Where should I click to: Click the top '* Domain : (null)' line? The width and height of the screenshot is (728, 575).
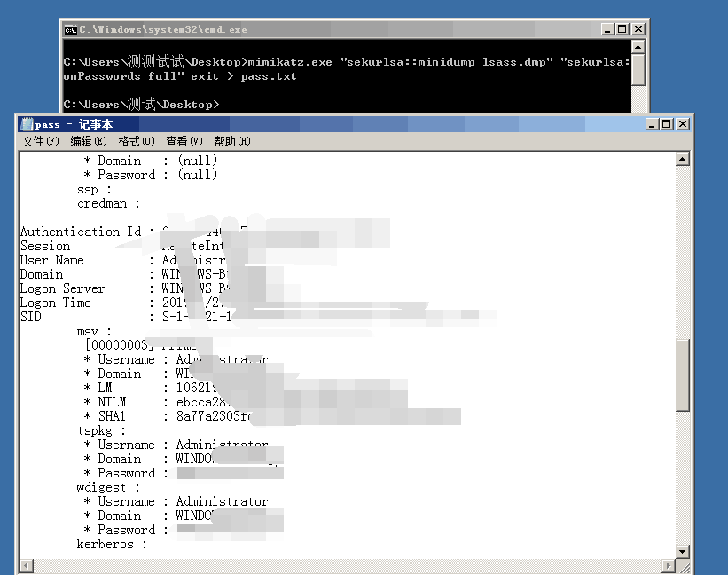(x=151, y=161)
